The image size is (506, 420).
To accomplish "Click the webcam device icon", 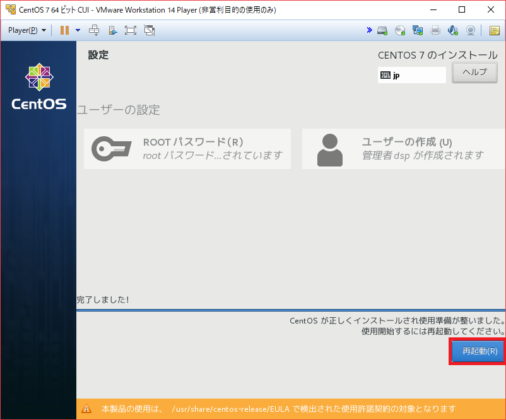I will pyautogui.click(x=471, y=31).
